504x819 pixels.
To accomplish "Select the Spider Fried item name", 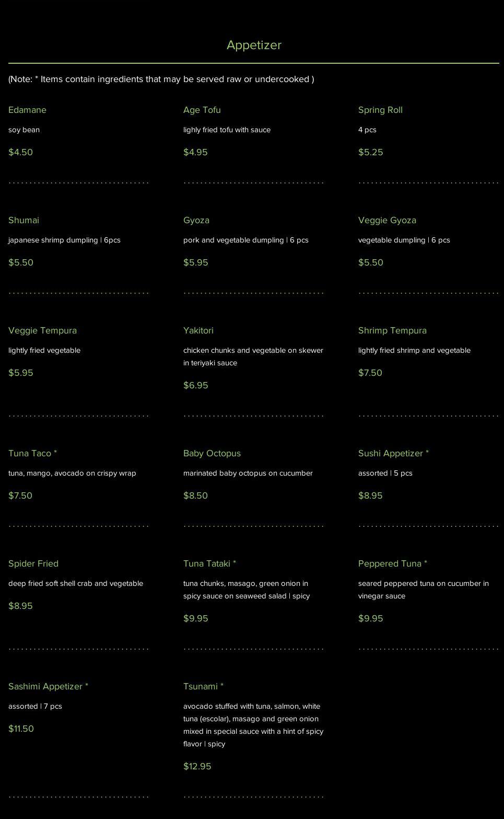I will pos(33,563).
